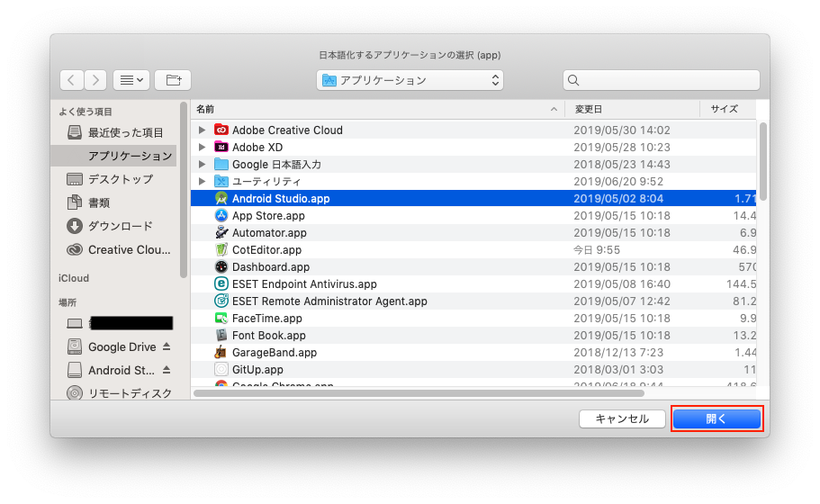
Task: Click the Google 日本語入力 folder icon
Action: [x=221, y=164]
